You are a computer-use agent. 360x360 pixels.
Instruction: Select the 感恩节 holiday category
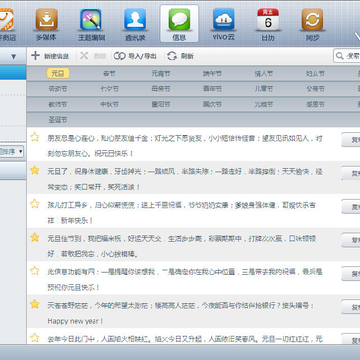pyautogui.click(x=315, y=104)
